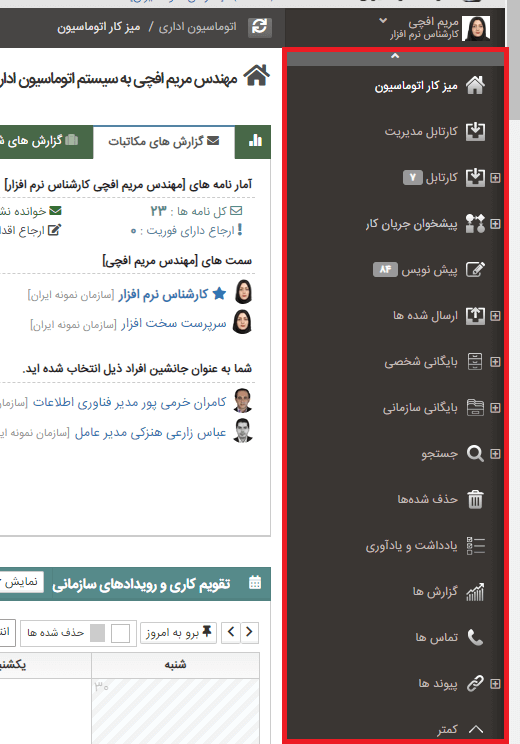Screen dimensions: 520x744
Task: Click the نمایش button in calendar header
Action: pyautogui.click(x=22, y=582)
